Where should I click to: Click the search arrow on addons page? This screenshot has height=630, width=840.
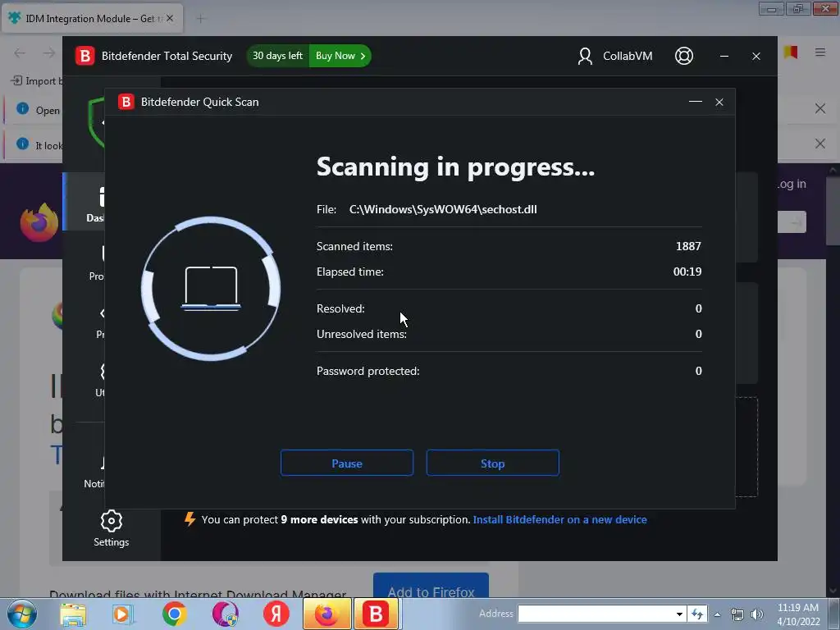pos(796,221)
